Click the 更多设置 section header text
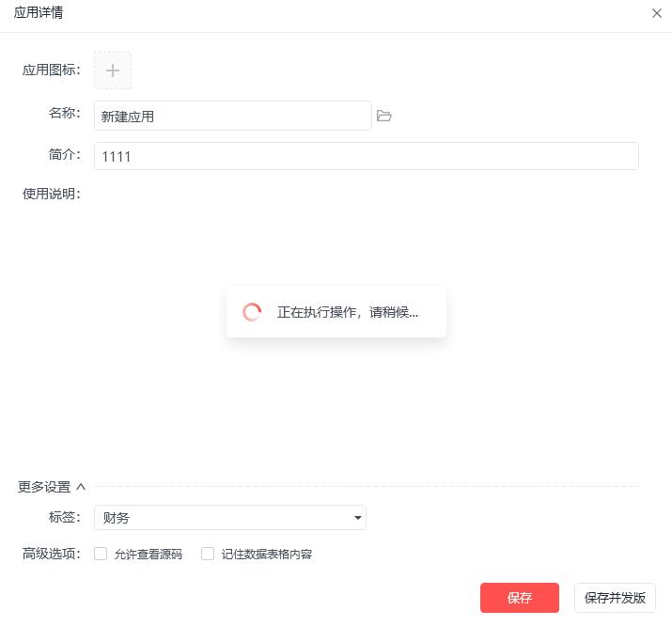The width and height of the screenshot is (672, 626). point(44,487)
